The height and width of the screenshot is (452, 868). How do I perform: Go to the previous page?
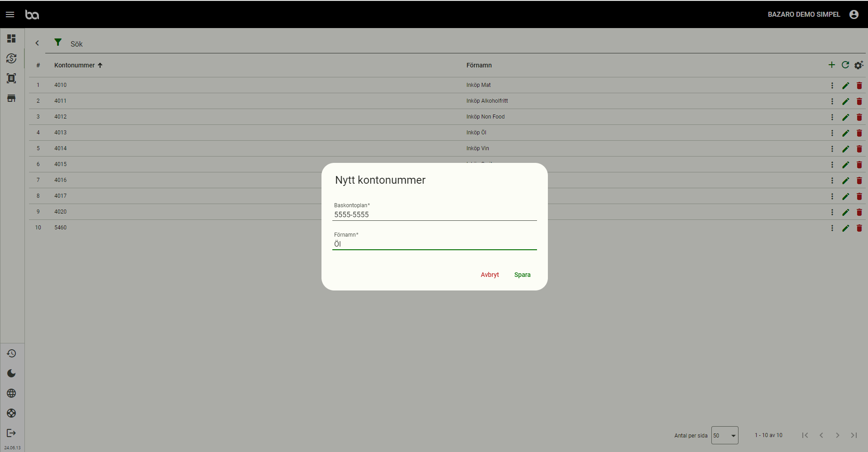pos(821,435)
